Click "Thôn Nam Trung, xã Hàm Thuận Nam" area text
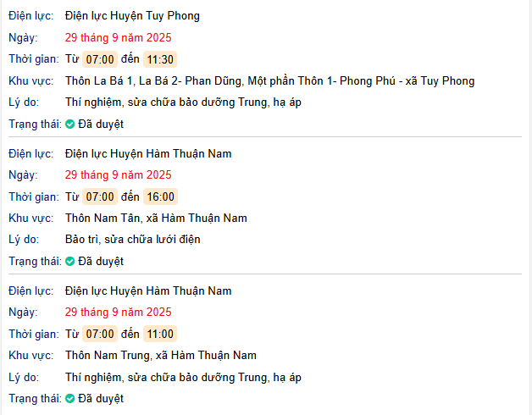The height and width of the screenshot is (415, 532). tap(160, 356)
